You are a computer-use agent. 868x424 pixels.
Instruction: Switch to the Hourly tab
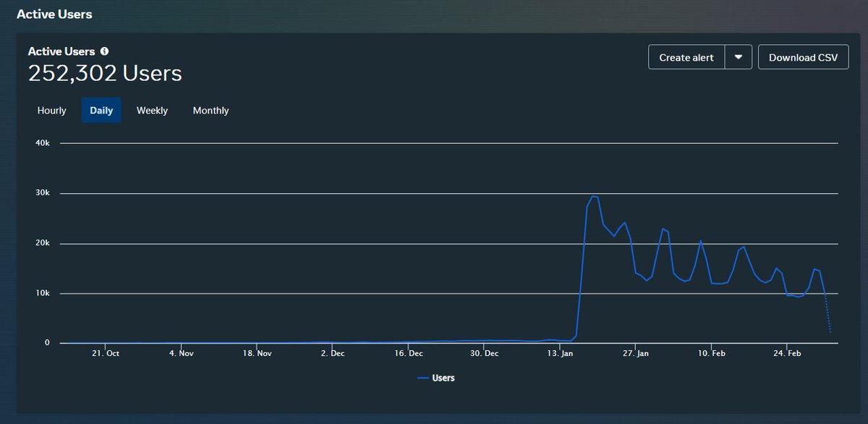click(51, 110)
